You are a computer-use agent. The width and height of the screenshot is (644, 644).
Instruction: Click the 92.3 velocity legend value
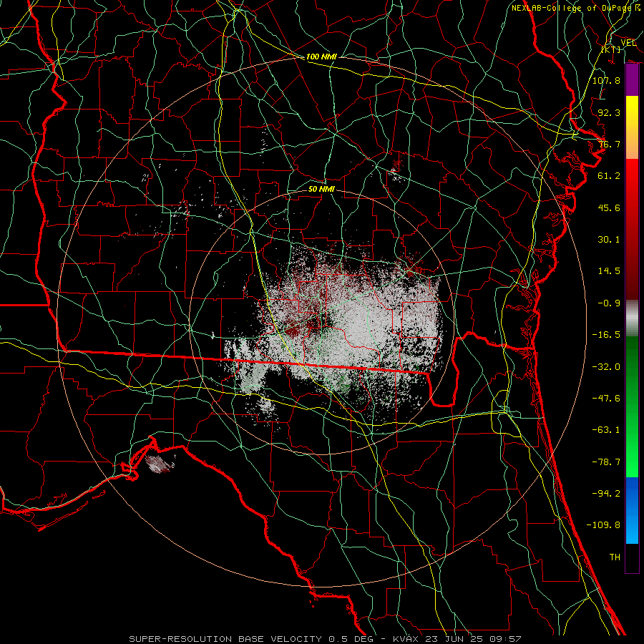pos(609,112)
